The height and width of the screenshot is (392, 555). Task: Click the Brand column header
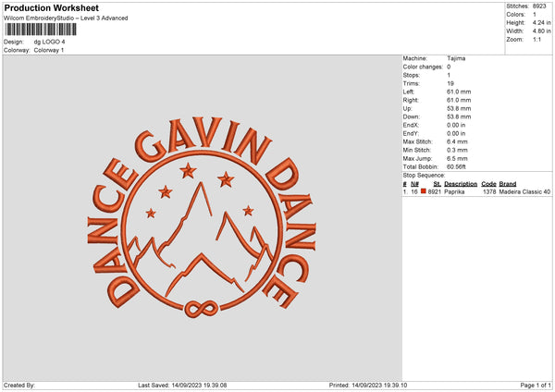coord(508,184)
